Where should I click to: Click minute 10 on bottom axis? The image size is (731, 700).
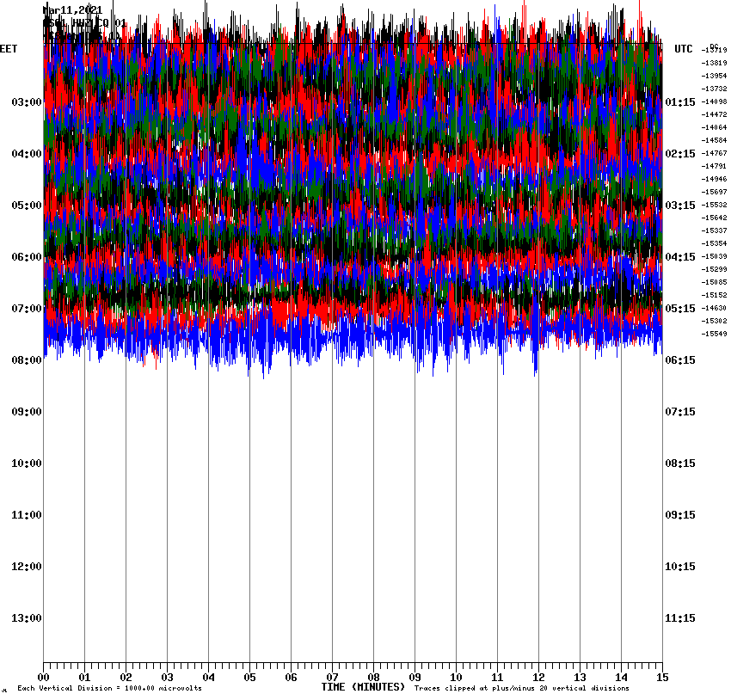tap(456, 677)
